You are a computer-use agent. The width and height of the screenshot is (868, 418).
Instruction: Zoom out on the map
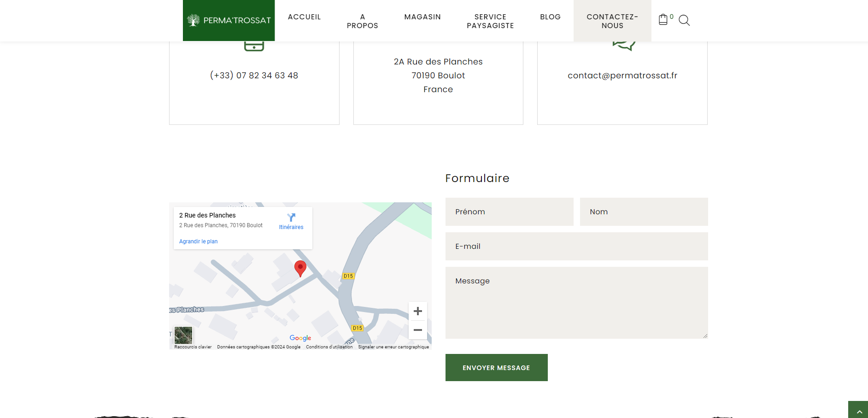coord(417,330)
